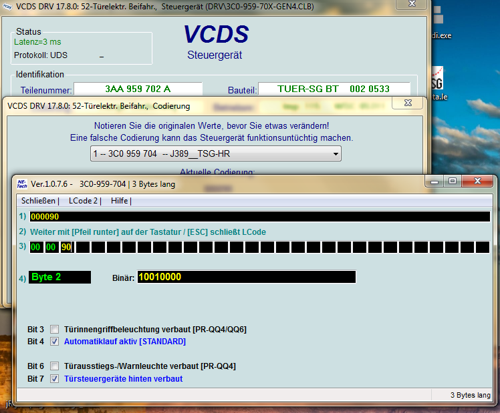Toggle Bit 7 Türsteuergeräte hinten verbaut

55,379
